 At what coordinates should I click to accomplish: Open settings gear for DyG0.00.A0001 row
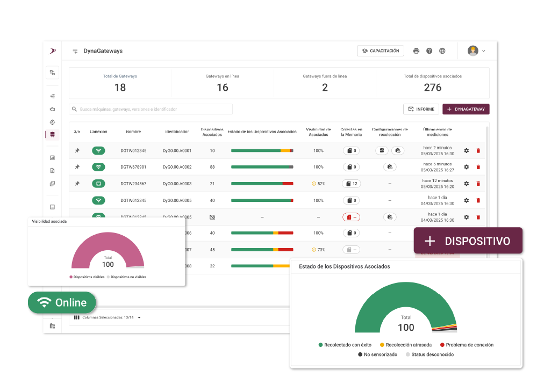point(466,150)
